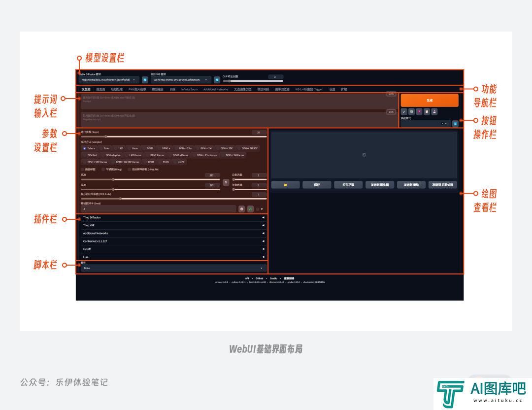Expand the Tiled VAE section
This screenshot has height=410, width=532.
[173, 225]
